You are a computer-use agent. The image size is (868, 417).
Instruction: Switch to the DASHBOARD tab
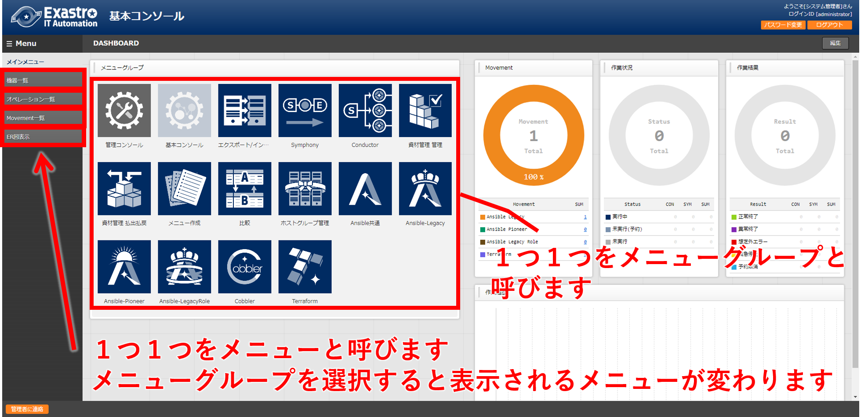click(116, 43)
